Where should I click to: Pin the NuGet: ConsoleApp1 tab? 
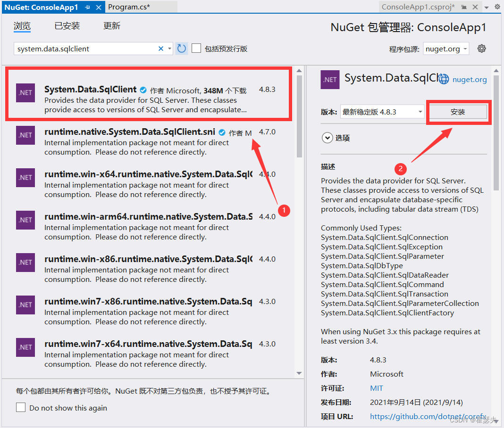point(87,7)
